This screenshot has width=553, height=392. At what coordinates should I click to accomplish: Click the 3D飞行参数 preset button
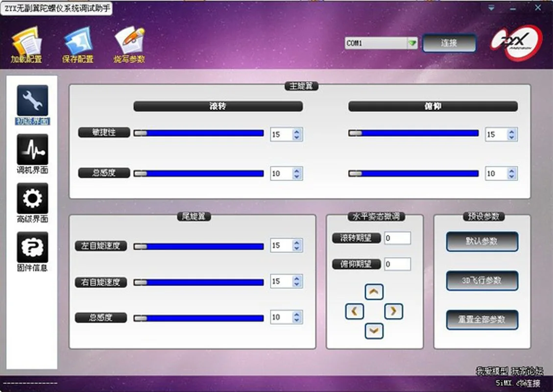click(x=482, y=280)
